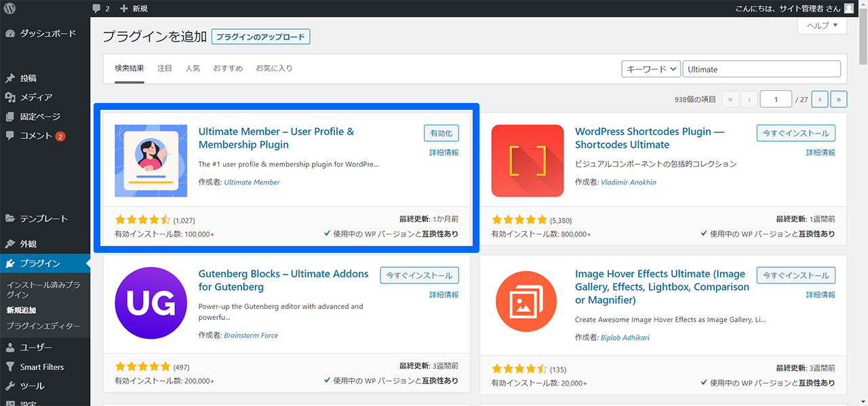
Task: Click 有効化 for Ultimate Member
Action: [x=441, y=133]
